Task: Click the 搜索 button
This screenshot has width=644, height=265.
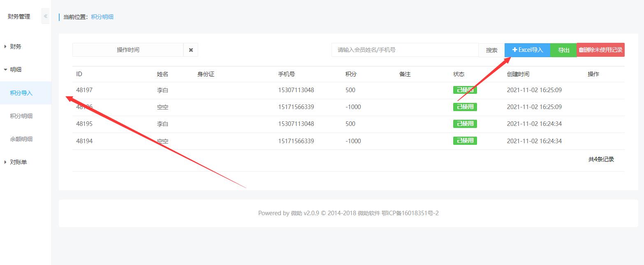Action: [491, 50]
